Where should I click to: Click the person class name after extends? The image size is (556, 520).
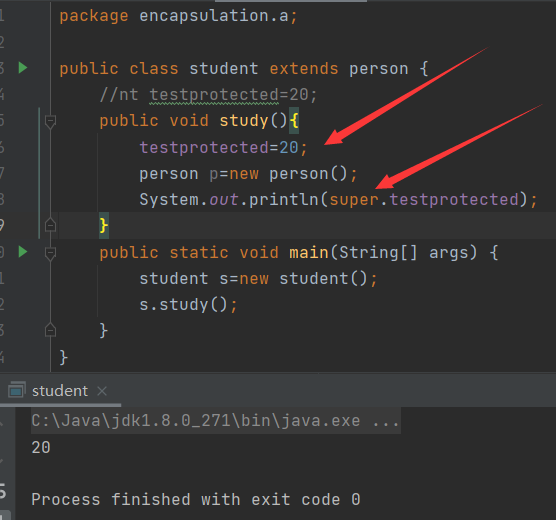(379, 68)
